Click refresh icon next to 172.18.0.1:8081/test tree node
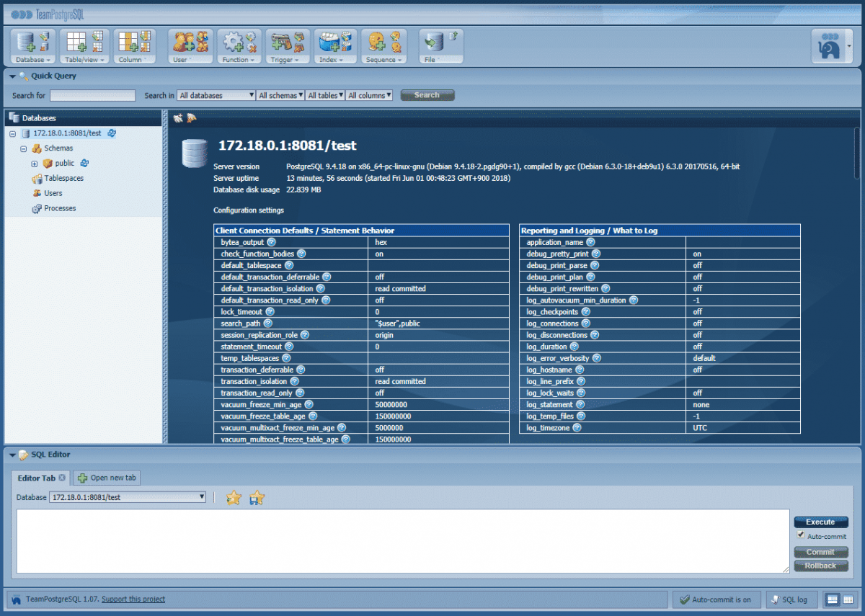 112,133
